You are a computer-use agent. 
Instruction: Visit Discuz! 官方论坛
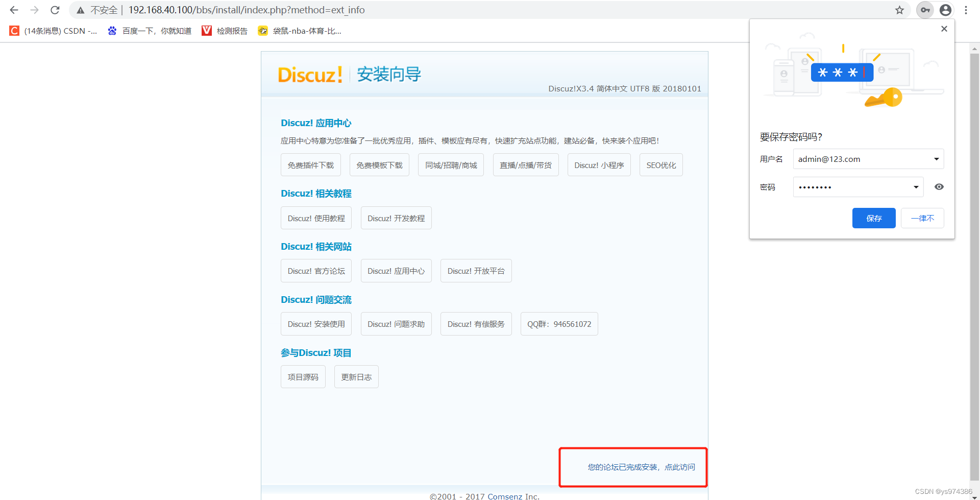316,271
